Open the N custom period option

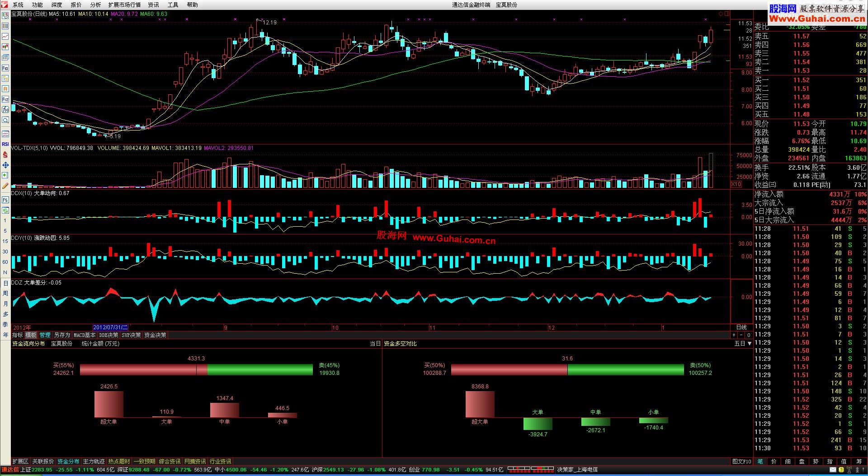[x=5, y=272]
